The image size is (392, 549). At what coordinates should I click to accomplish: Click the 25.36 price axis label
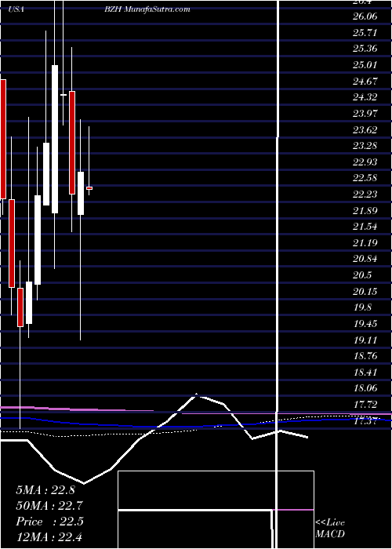click(x=365, y=49)
